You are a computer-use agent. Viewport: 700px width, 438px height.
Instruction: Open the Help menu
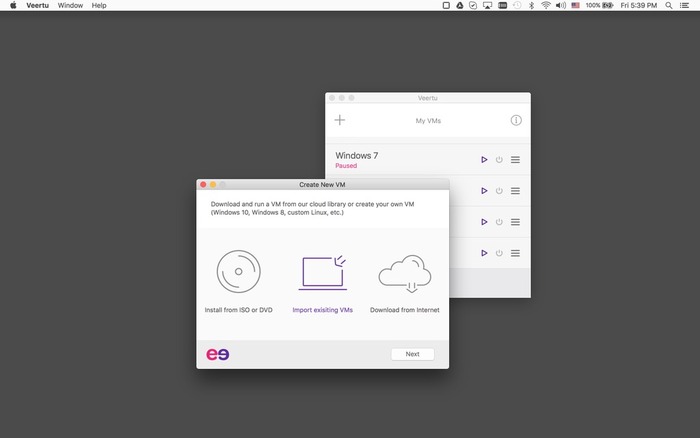(x=99, y=5)
